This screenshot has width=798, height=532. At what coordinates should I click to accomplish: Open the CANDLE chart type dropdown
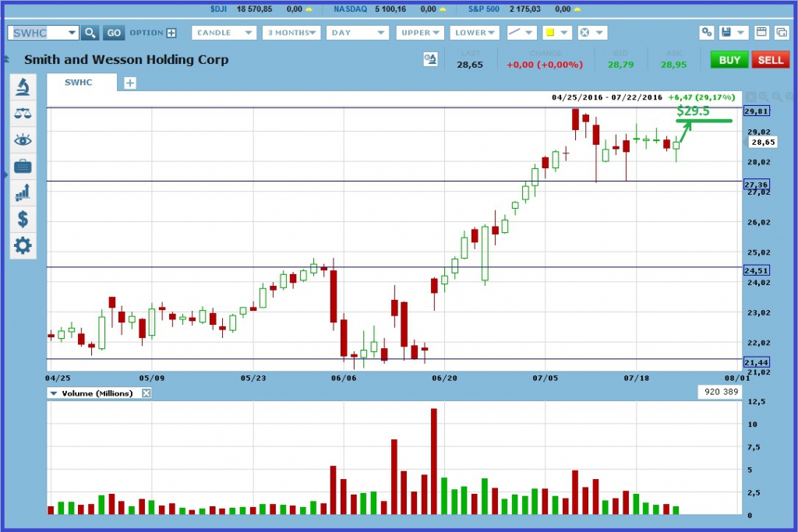pos(224,33)
